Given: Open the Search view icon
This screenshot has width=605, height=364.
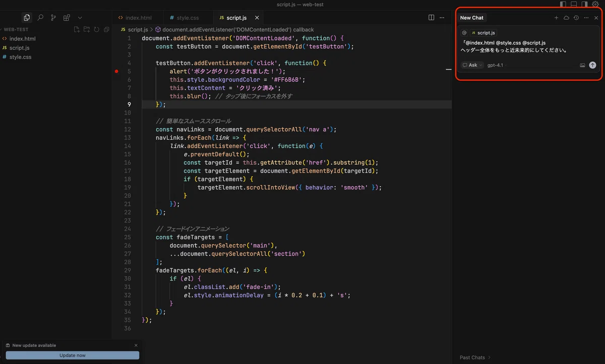Looking at the screenshot, I should point(40,18).
